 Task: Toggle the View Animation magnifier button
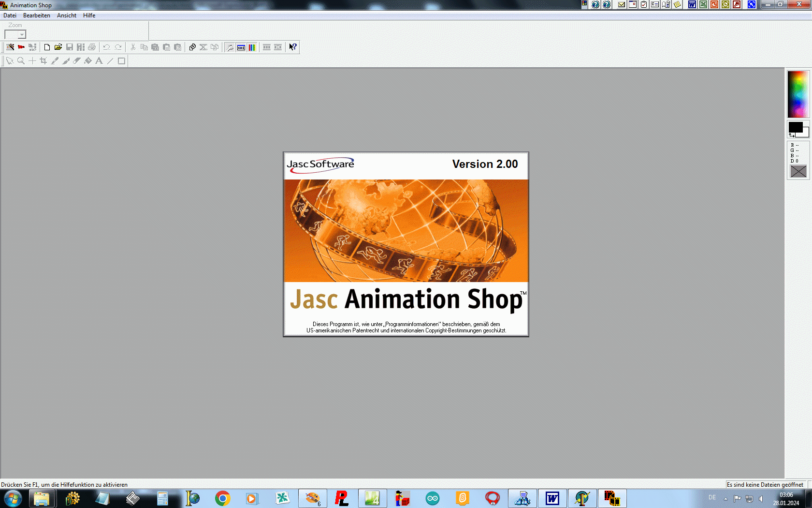[x=230, y=47]
